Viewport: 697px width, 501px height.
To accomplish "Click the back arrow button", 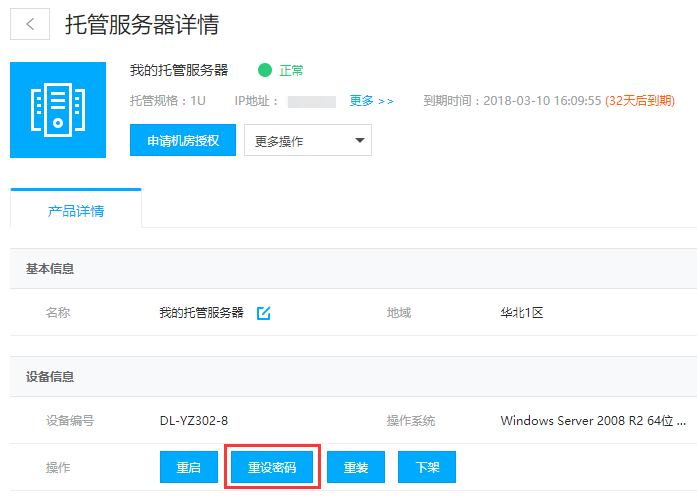I will [x=30, y=25].
